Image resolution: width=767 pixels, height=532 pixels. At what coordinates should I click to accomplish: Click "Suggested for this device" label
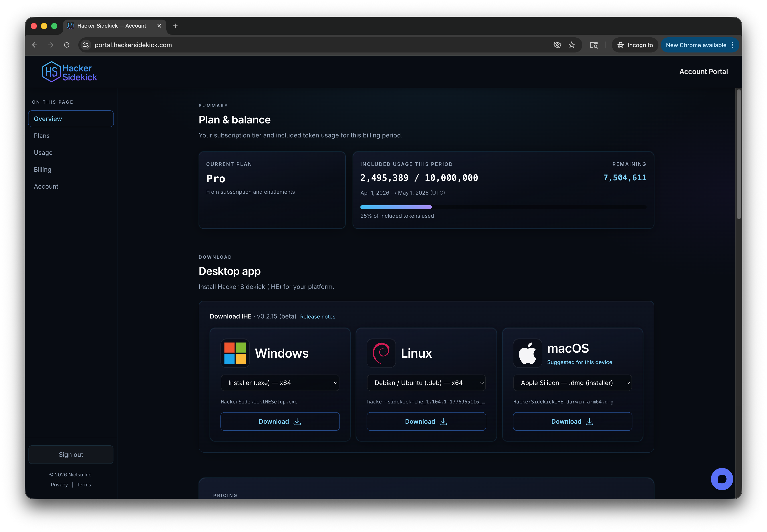click(x=579, y=362)
